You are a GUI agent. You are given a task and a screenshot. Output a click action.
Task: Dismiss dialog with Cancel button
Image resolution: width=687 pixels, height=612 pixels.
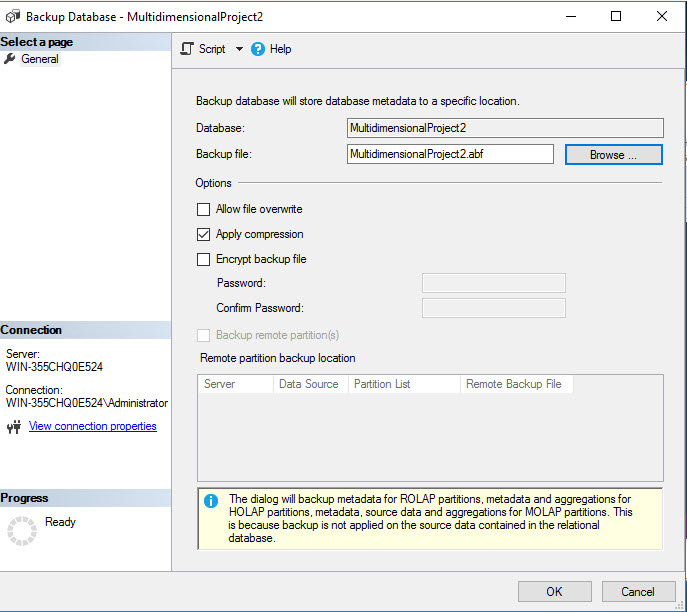pyautogui.click(x=638, y=591)
